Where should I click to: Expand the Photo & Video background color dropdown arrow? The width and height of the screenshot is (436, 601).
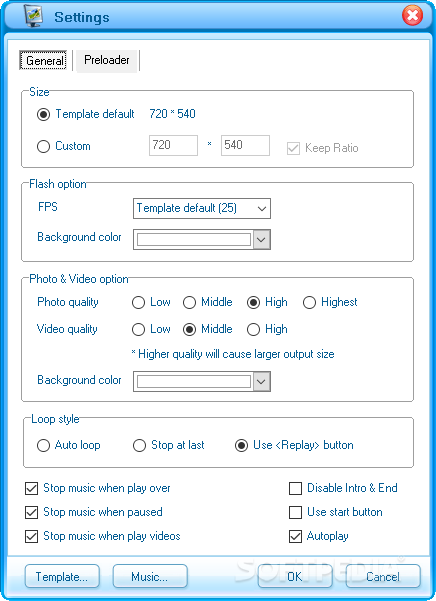pos(261,381)
